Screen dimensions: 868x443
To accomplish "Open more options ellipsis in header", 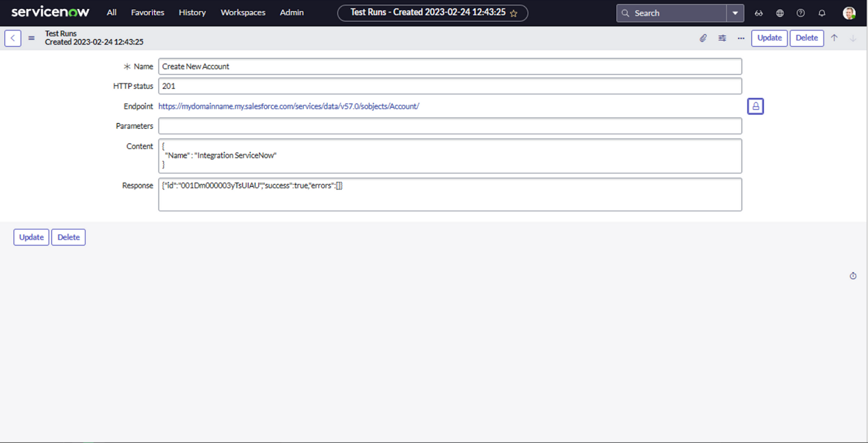I will (x=741, y=38).
